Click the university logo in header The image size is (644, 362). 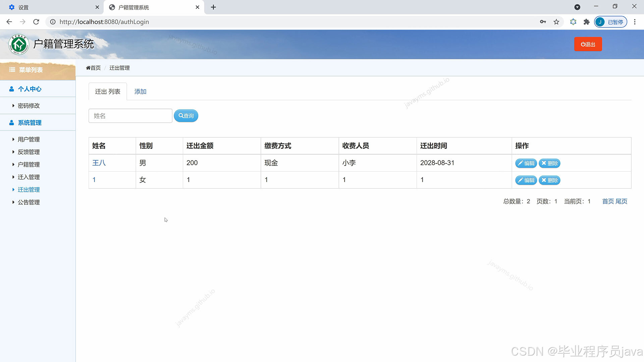pos(19,44)
